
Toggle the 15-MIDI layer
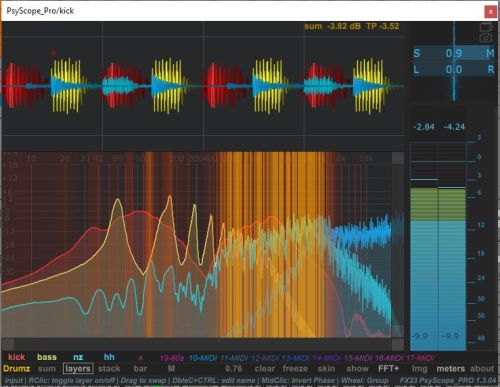pyautogui.click(x=358, y=358)
